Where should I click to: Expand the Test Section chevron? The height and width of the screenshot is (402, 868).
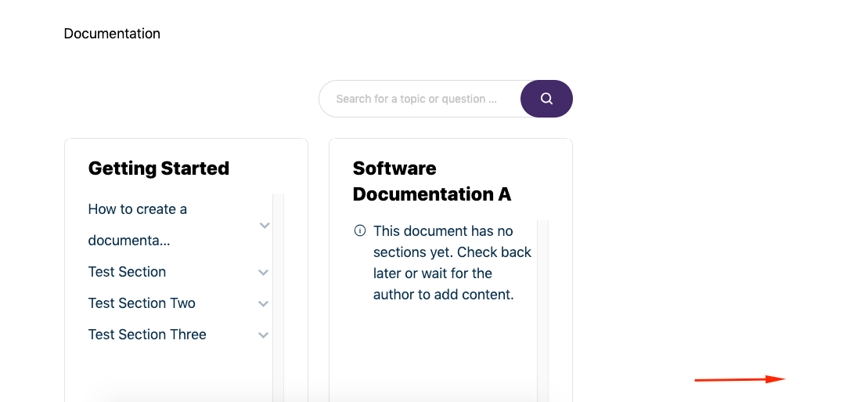(x=264, y=272)
